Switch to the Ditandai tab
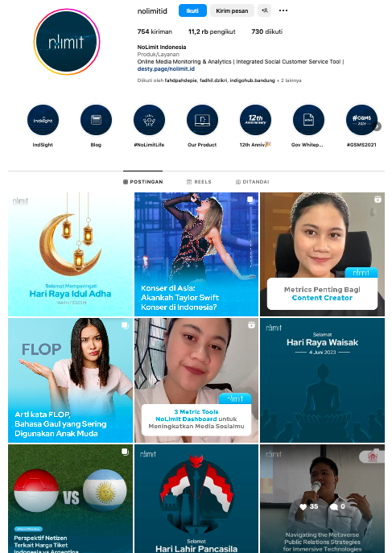This screenshot has height=553, width=392. click(x=252, y=182)
